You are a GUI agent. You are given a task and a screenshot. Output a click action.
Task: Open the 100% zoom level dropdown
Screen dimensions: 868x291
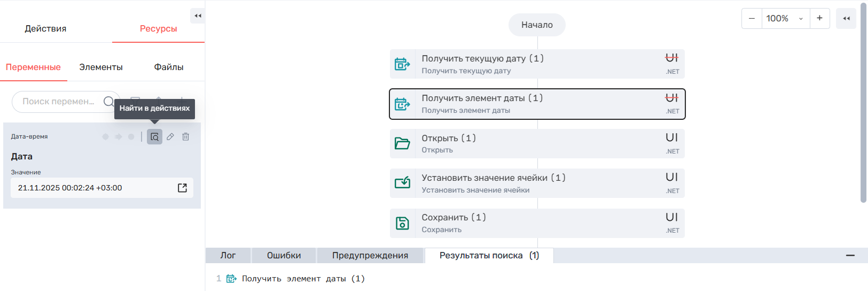click(x=785, y=19)
